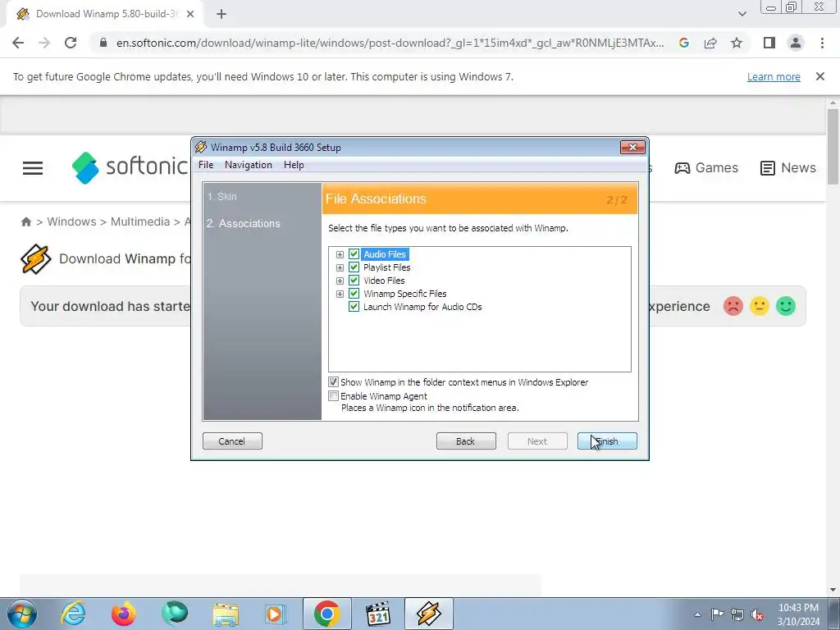Click Chrome's forward arrow
840x630 pixels.
click(44, 43)
